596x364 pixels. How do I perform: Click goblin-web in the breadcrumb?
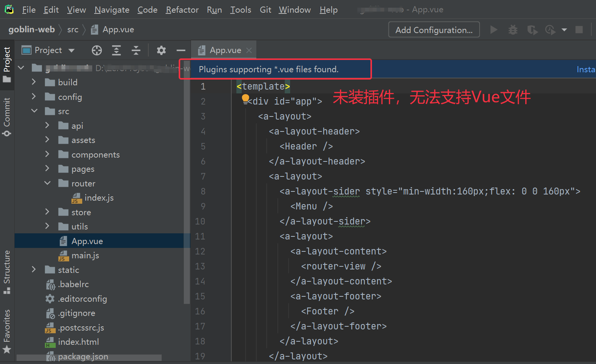point(32,30)
